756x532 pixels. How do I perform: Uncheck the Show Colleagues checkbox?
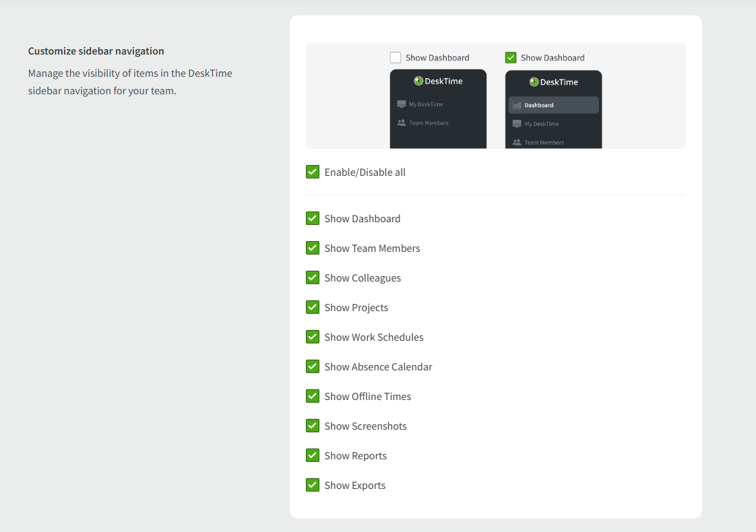coord(313,278)
